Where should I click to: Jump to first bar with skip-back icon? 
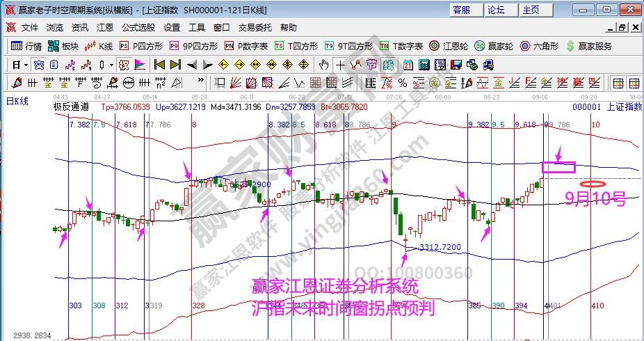(x=159, y=65)
